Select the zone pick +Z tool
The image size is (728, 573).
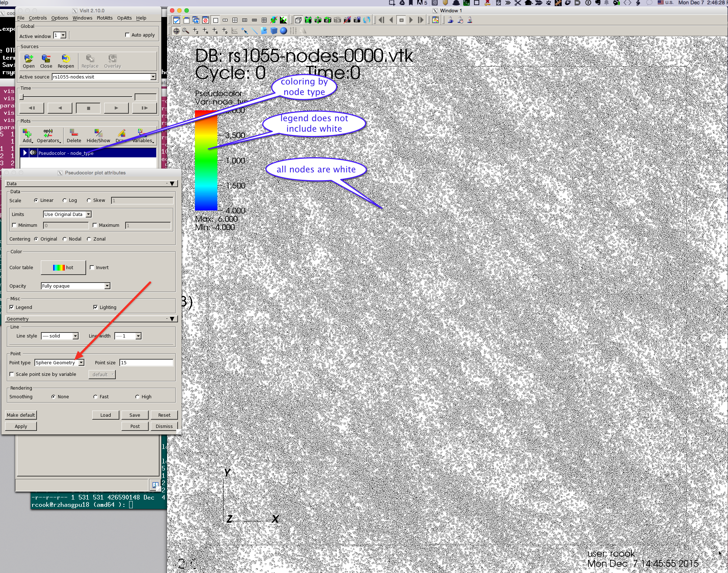[196, 31]
